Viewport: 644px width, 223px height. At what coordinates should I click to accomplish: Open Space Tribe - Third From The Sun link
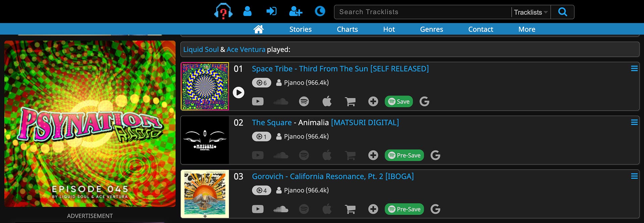point(340,69)
